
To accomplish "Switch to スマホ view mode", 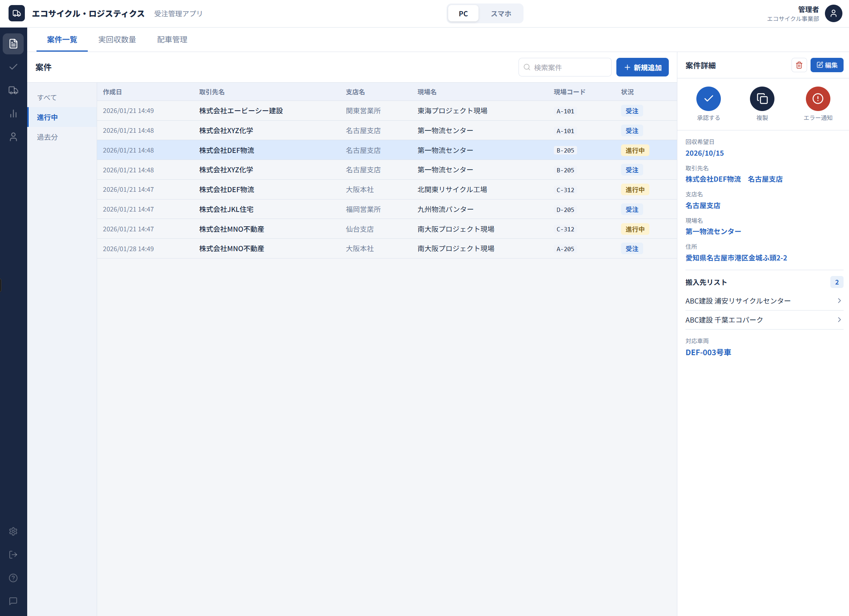I will click(501, 14).
